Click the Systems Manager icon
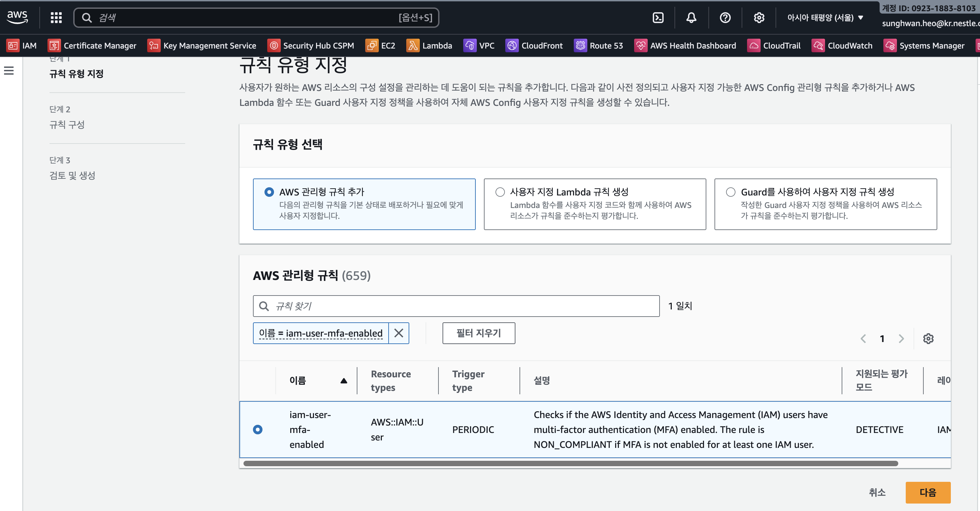 (890, 46)
